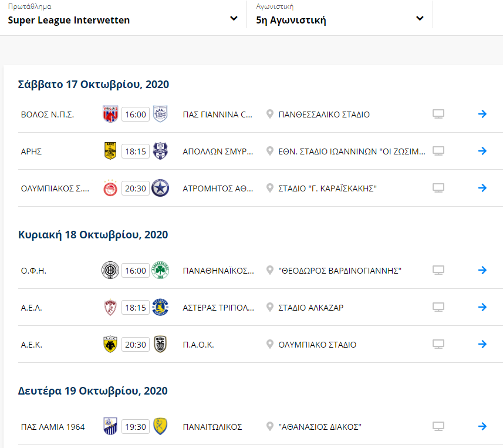Open match details arrow for ΒΟΛΟΣ Ν.Π.Σ.
This screenshot has width=503, height=448.
pos(482,114)
